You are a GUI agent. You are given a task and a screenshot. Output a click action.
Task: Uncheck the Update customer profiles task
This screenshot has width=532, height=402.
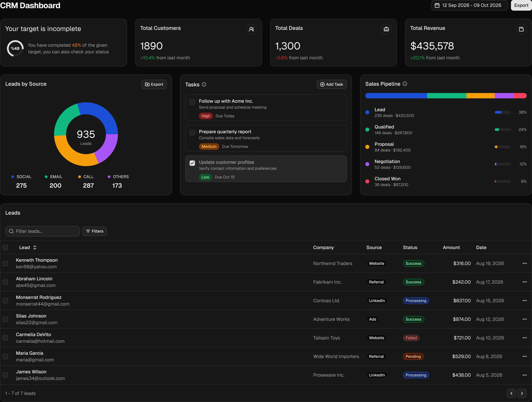coord(192,163)
